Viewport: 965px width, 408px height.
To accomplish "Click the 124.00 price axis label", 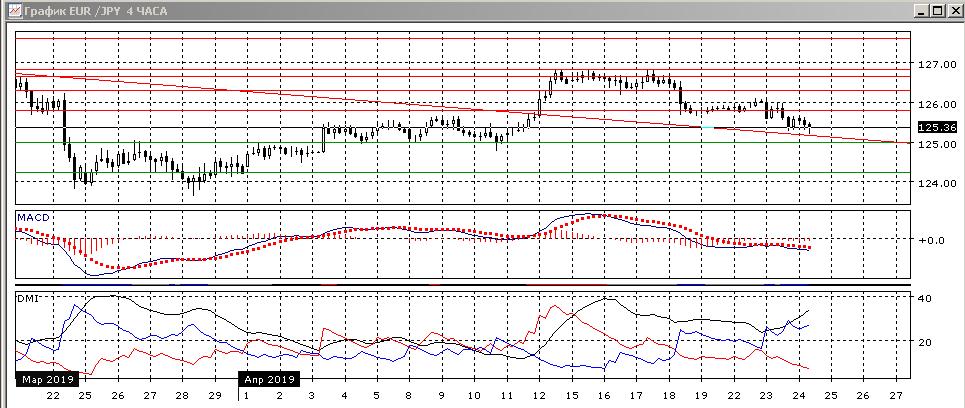I will coord(935,184).
